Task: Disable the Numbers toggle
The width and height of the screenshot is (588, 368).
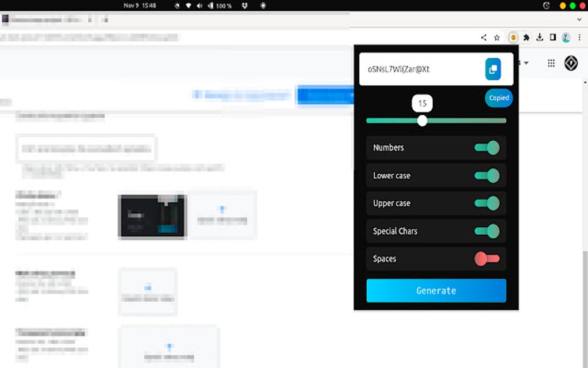Action: click(x=486, y=148)
